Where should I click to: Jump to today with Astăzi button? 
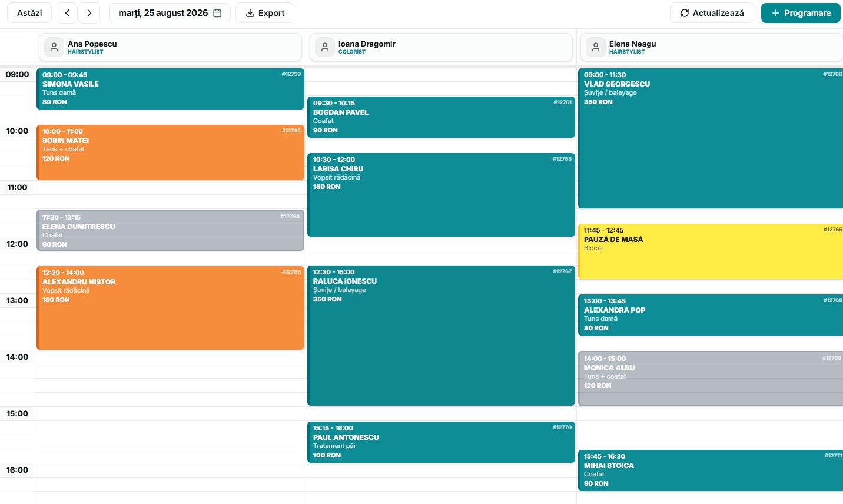point(29,13)
